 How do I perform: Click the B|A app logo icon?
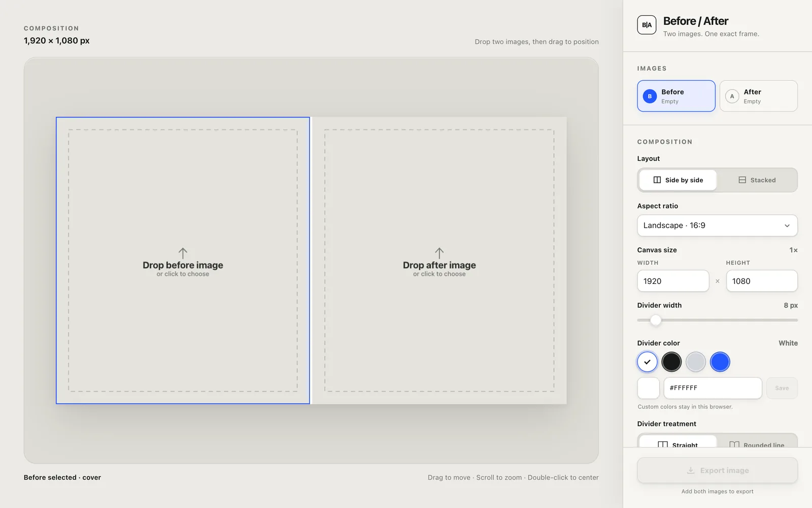(647, 25)
